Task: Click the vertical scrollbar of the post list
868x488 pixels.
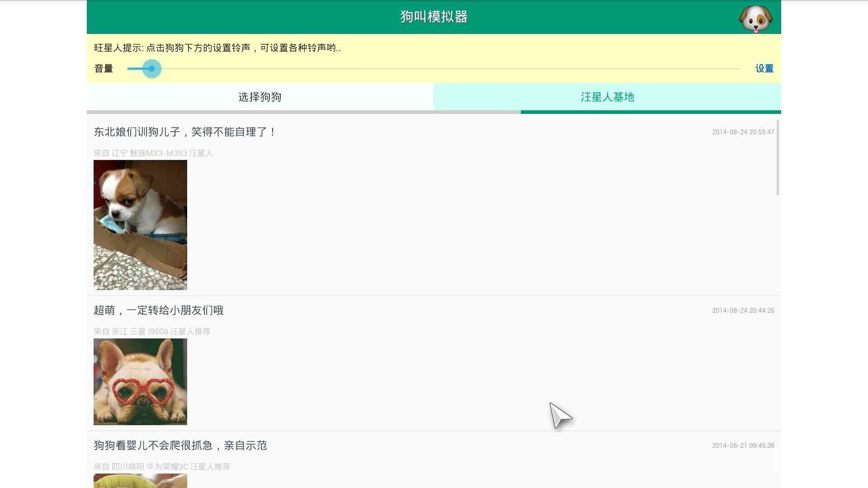Action: click(x=778, y=158)
